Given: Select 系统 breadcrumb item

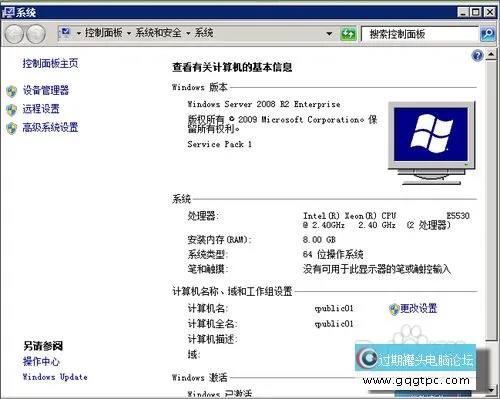Looking at the screenshot, I should point(204,33).
